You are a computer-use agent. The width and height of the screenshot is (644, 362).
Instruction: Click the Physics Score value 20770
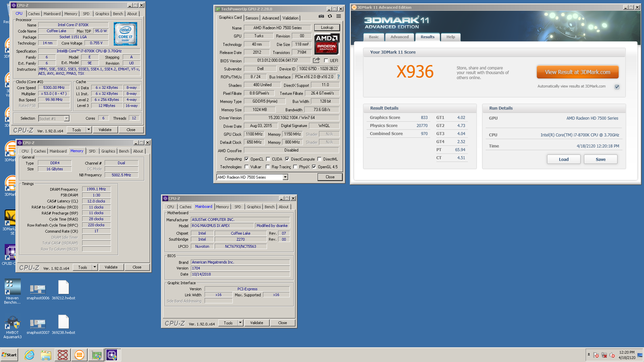[422, 125]
